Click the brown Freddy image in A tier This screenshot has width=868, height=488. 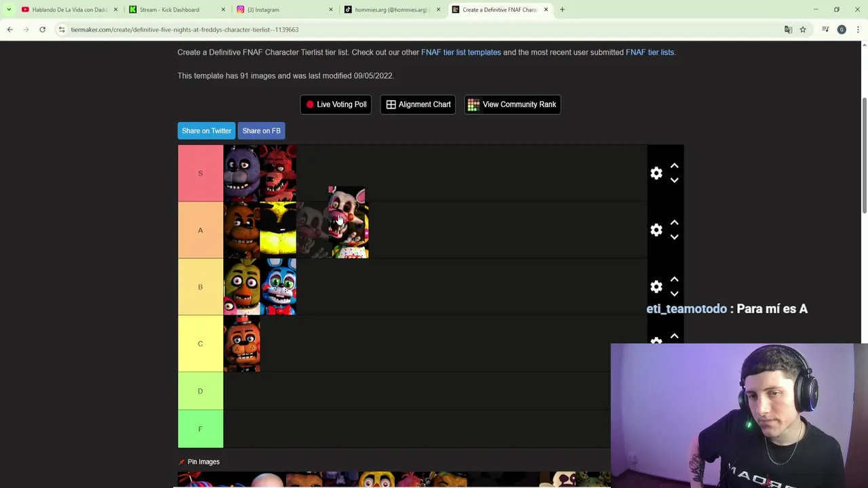241,230
